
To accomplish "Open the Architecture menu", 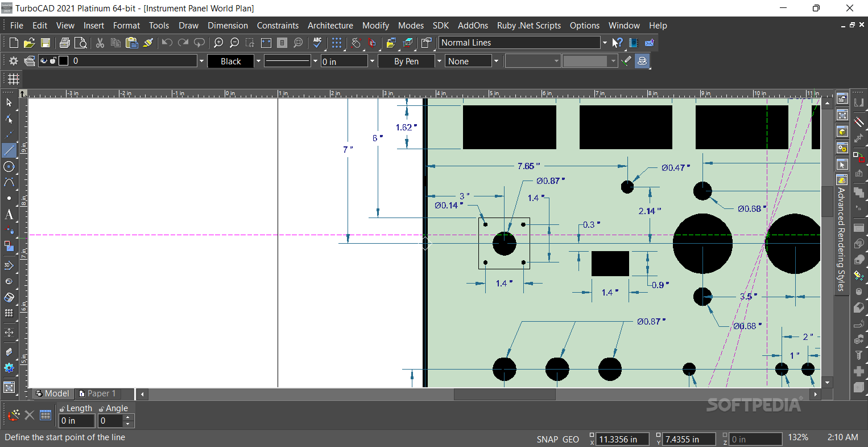I will coord(330,26).
